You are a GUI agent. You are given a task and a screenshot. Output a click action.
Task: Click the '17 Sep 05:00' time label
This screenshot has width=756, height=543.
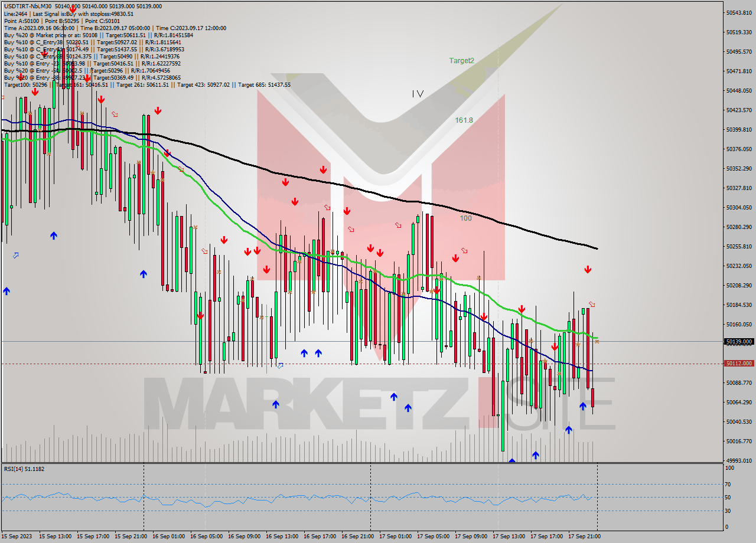tap(433, 537)
